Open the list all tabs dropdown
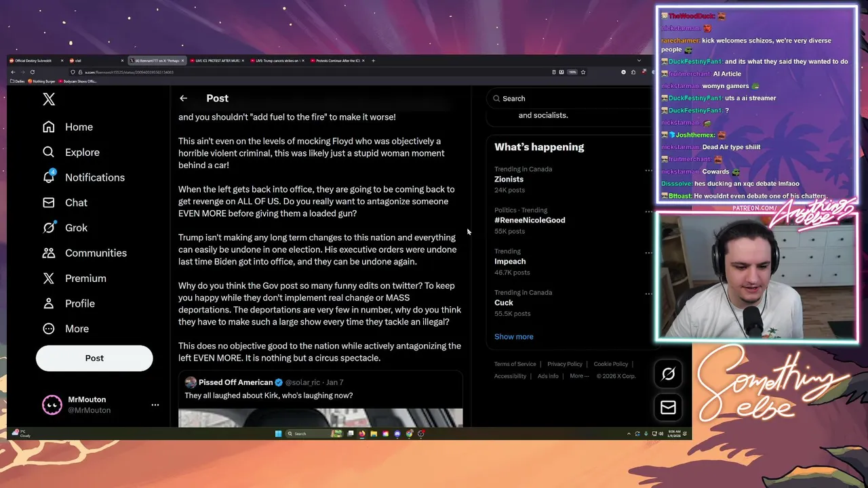The image size is (868, 488). point(639,61)
